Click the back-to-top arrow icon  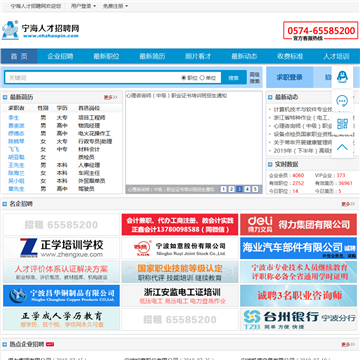point(342,147)
